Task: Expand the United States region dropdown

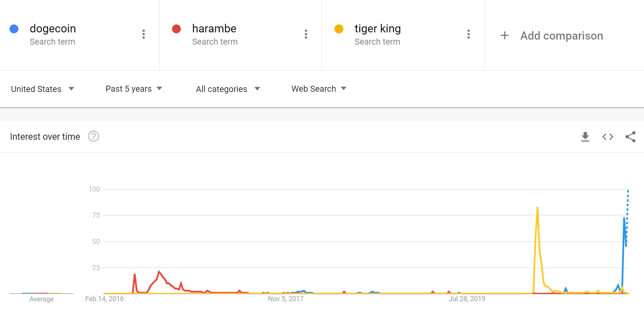Action: point(42,89)
